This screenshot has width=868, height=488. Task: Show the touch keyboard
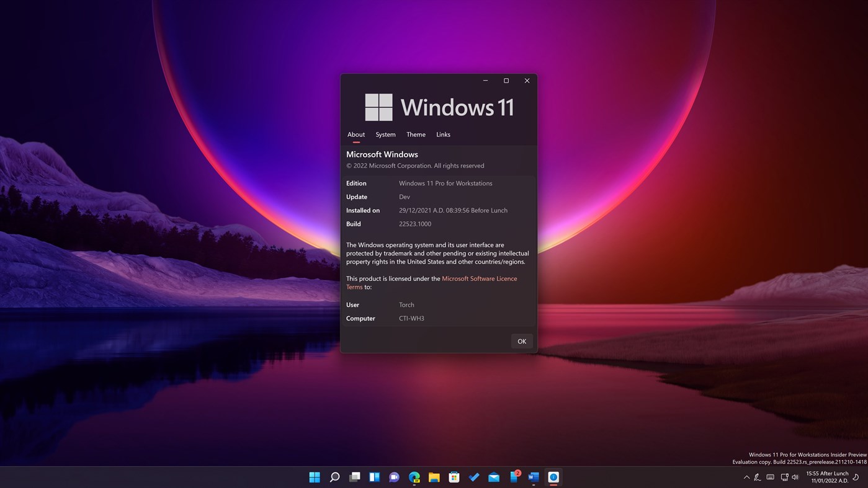tap(770, 477)
